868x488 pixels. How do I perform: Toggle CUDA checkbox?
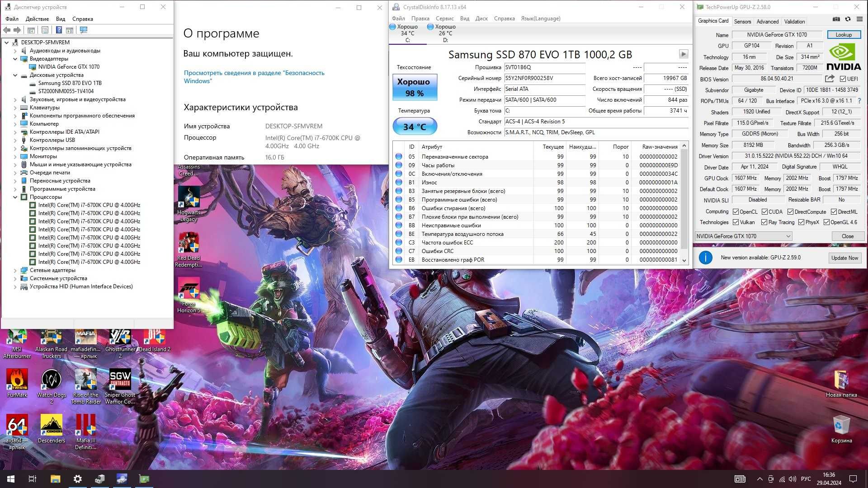coord(764,212)
